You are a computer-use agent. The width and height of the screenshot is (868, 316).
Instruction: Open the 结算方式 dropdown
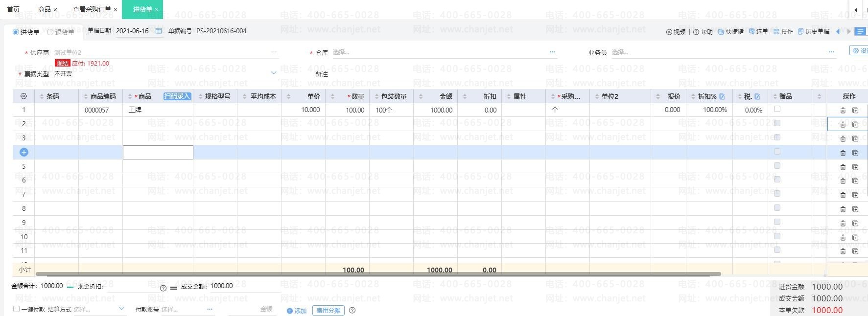(121, 309)
